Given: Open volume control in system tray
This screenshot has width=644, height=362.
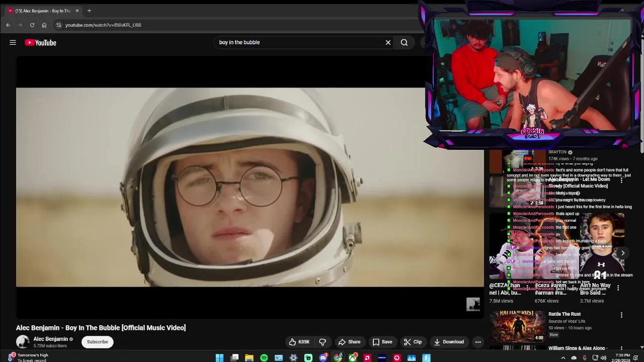Looking at the screenshot, I should click(x=604, y=358).
